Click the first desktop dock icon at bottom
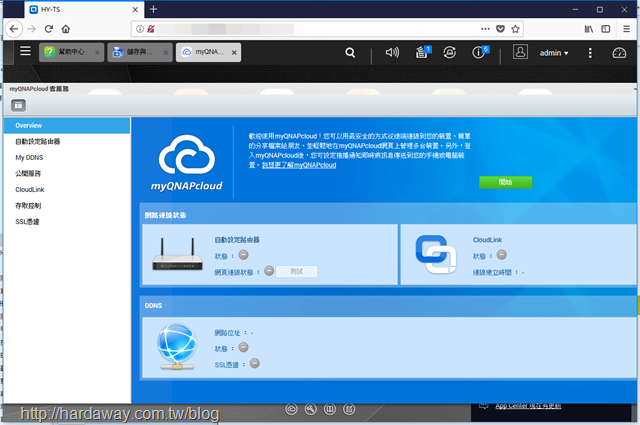Image resolution: width=640 pixels, height=425 pixels. point(291,409)
